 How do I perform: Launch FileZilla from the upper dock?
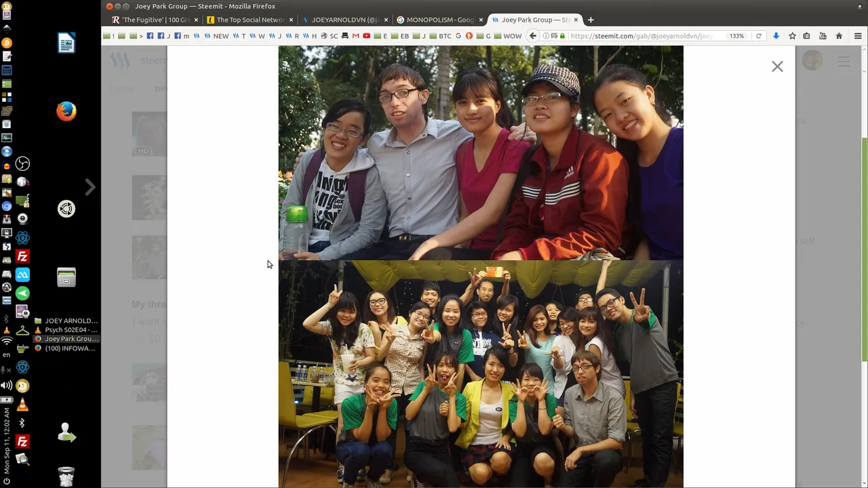coord(22,256)
